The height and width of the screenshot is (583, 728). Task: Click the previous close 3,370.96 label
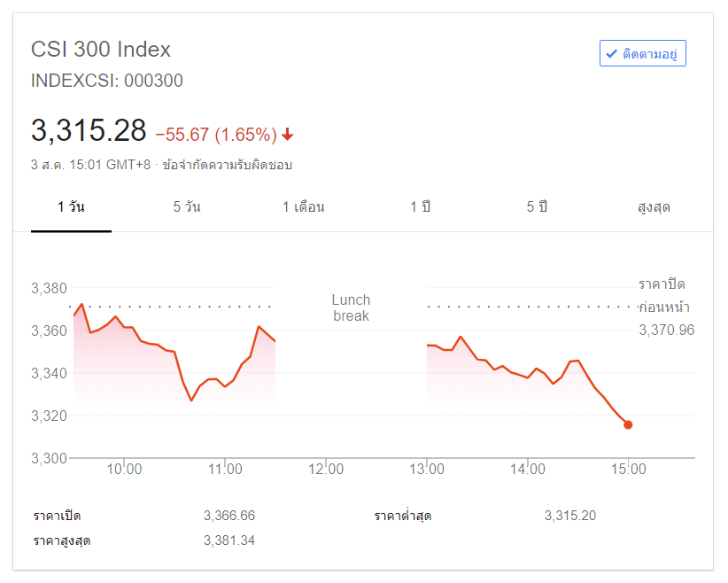(666, 330)
